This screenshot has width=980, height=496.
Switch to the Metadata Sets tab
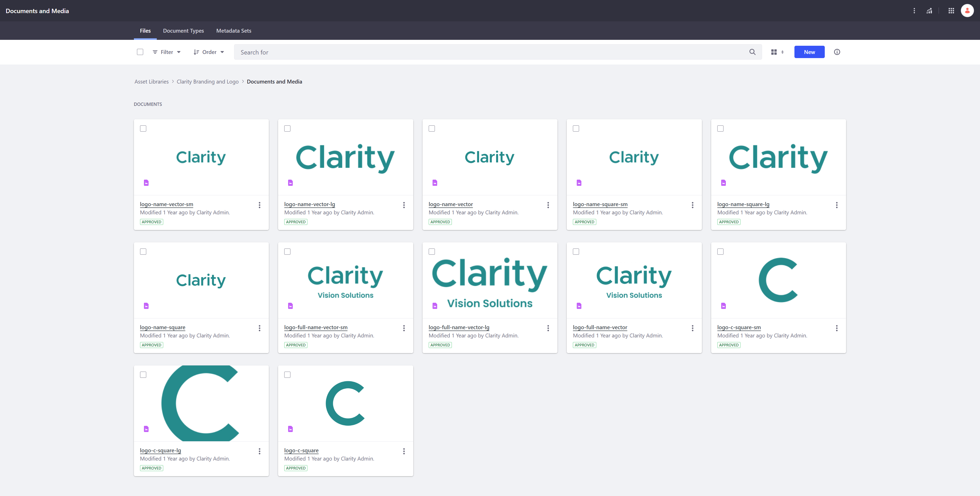[234, 31]
